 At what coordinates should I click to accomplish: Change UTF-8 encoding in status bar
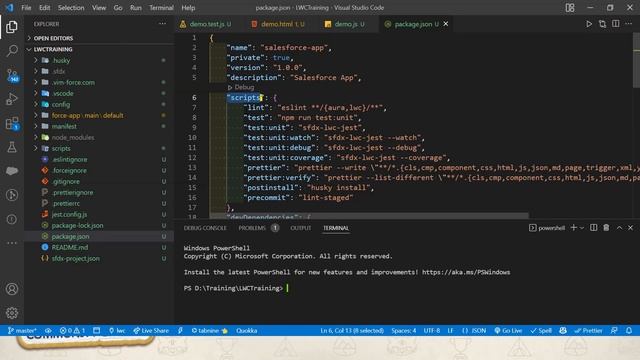click(x=432, y=331)
